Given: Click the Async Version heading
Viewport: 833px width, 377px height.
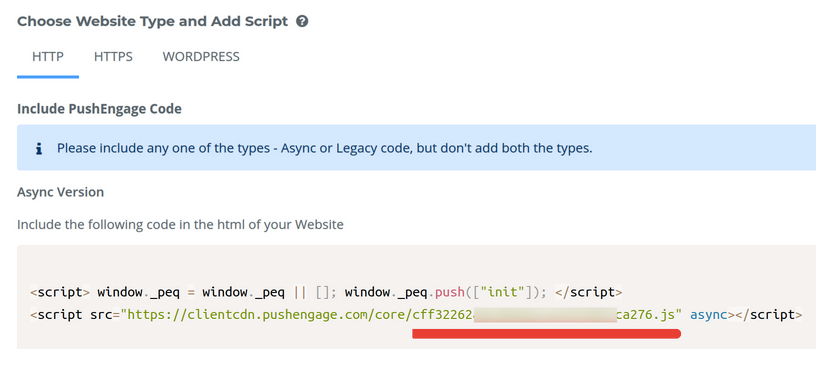Looking at the screenshot, I should [61, 192].
